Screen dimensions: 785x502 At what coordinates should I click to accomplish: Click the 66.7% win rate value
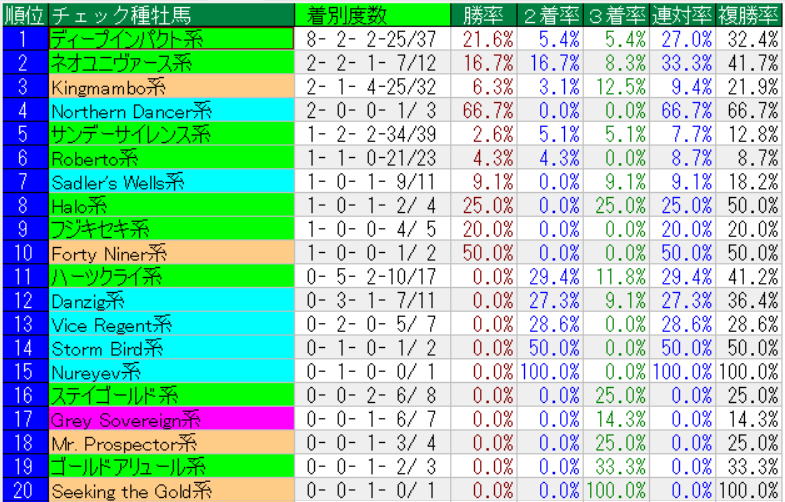point(487,110)
